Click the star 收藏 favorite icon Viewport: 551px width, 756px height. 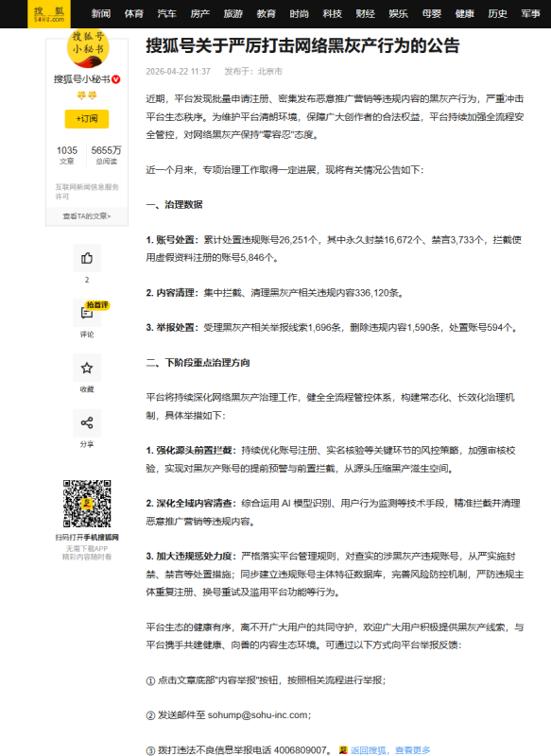click(x=87, y=368)
